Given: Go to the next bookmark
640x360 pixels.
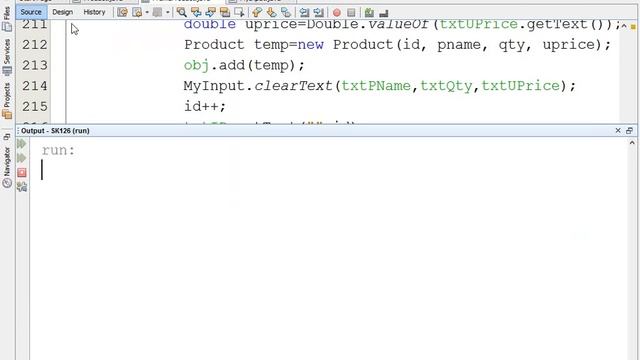Looking at the screenshot, I should pos(271,12).
